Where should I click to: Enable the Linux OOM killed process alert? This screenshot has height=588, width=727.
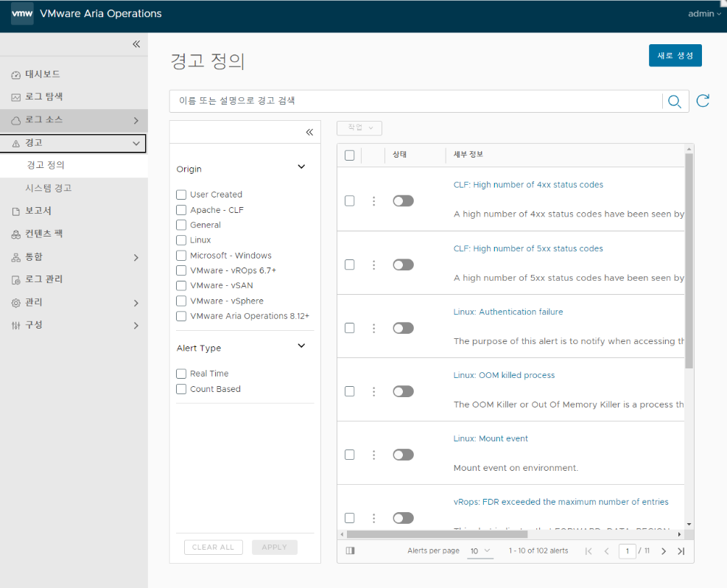[403, 392]
